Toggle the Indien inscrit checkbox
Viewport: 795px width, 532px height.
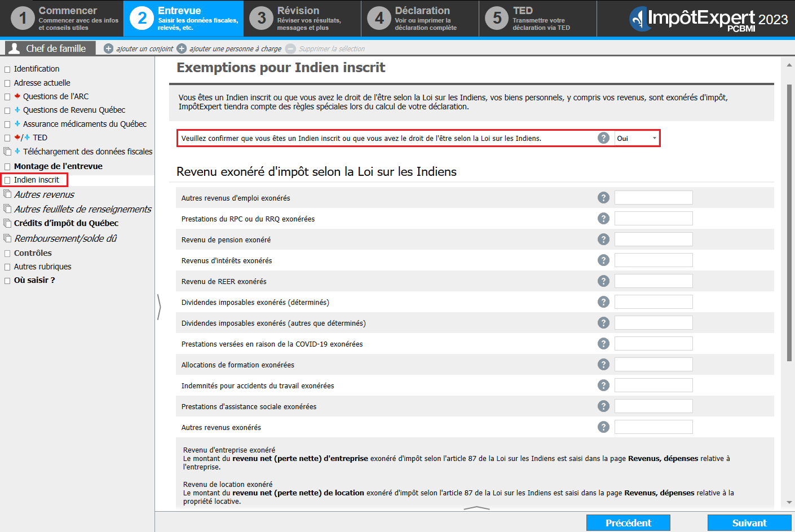(x=7, y=180)
